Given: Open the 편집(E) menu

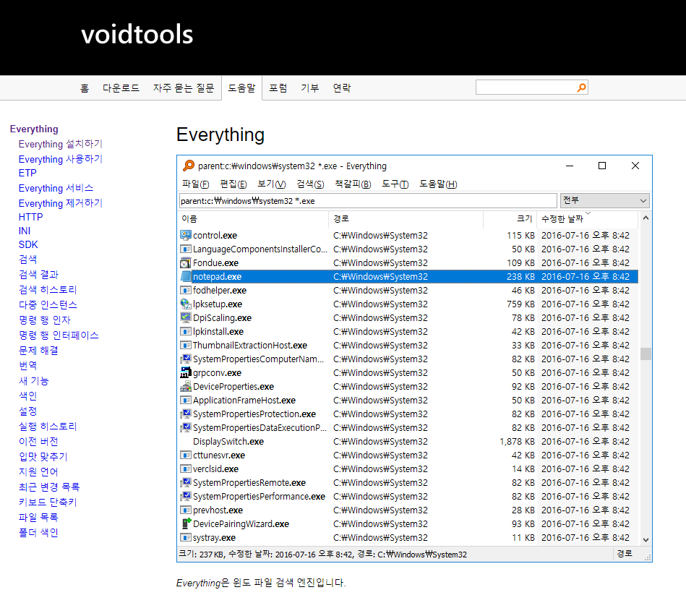Looking at the screenshot, I should point(233,184).
